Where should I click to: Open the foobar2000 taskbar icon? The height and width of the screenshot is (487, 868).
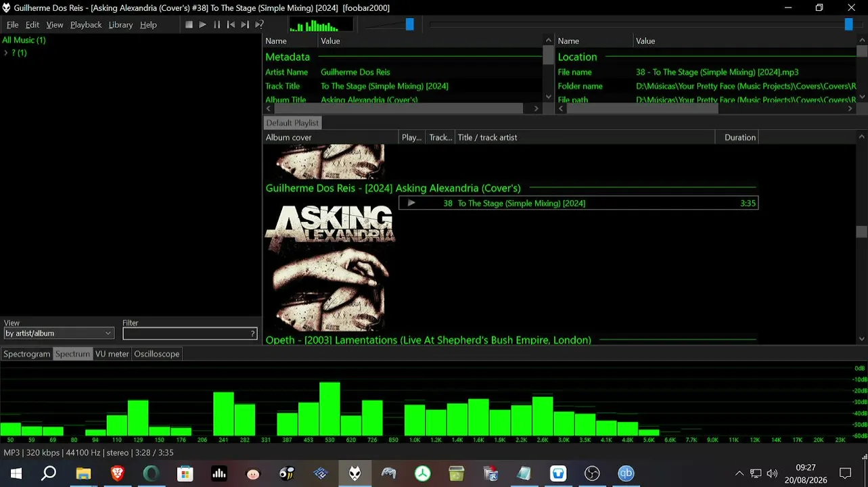[x=355, y=473]
